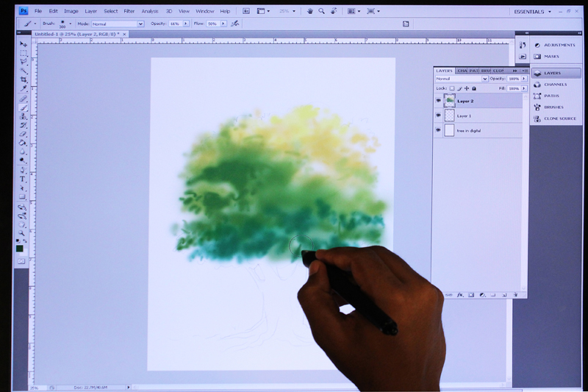Toggle lock position
Image resolution: width=588 pixels, height=392 pixels.
467,88
